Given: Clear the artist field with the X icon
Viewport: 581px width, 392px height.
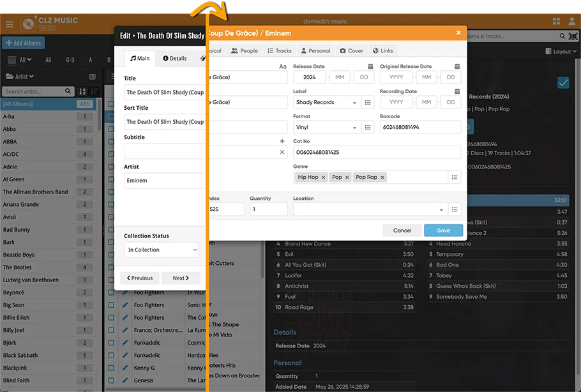Looking at the screenshot, I should click(x=282, y=152).
